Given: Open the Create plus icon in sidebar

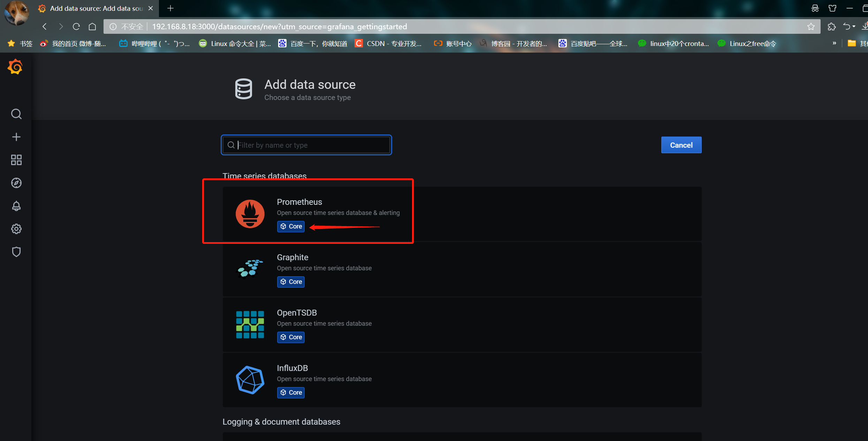Looking at the screenshot, I should click(x=16, y=137).
